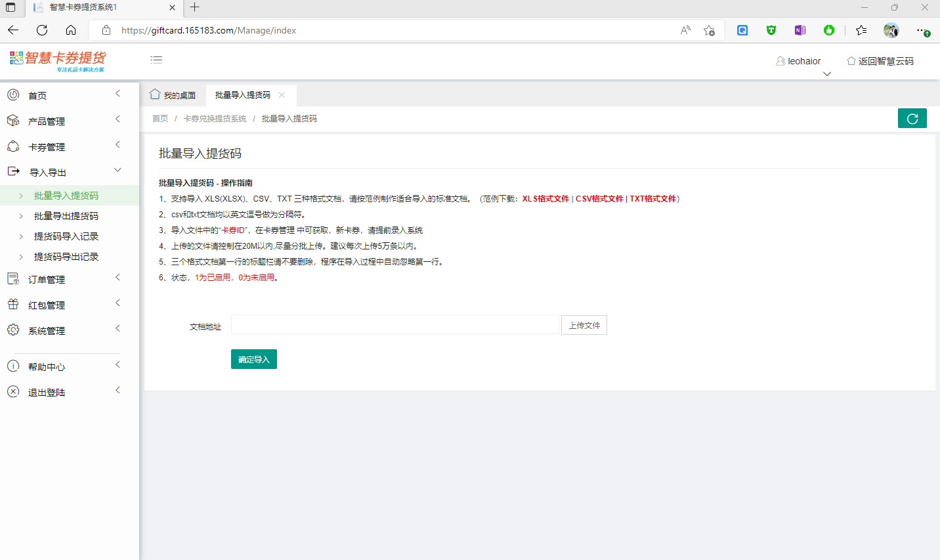Viewport: 940px width, 560px height.
Task: Click the gift icon for 红包管理
Action: pos(13,305)
